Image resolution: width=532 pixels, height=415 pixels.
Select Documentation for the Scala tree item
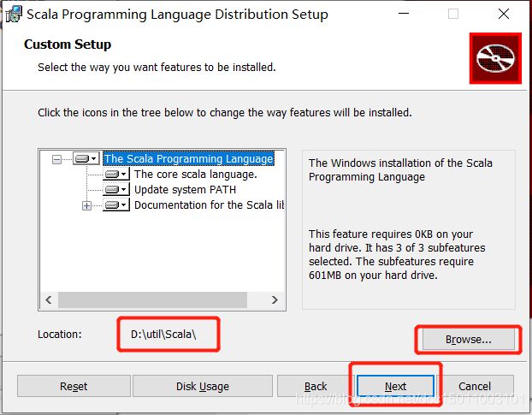click(x=209, y=205)
